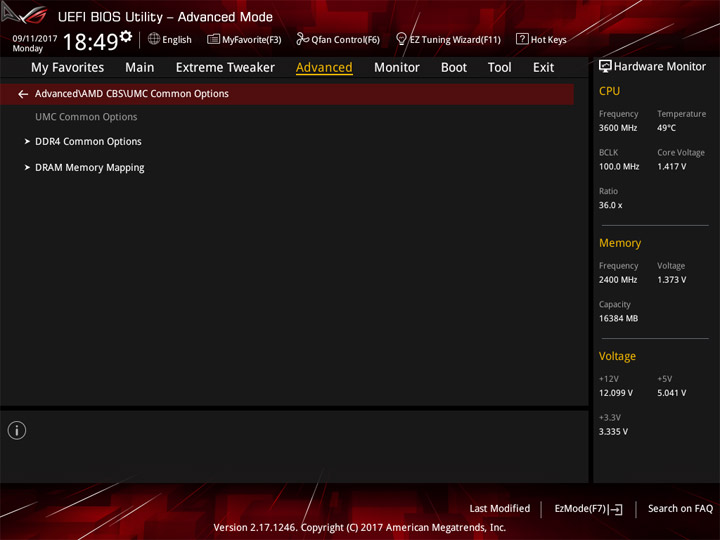Image resolution: width=720 pixels, height=540 pixels.
Task: Click +5V reading 5.041 V
Action: tap(671, 393)
